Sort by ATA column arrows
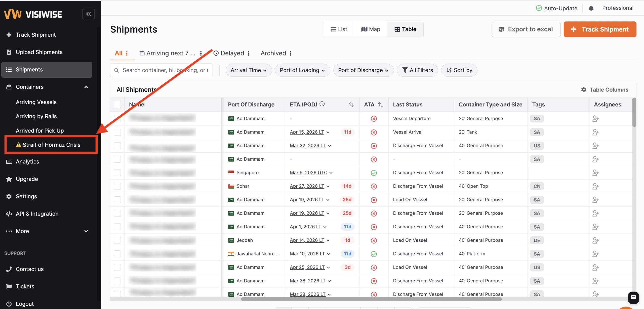This screenshot has height=309, width=644. 381,104
